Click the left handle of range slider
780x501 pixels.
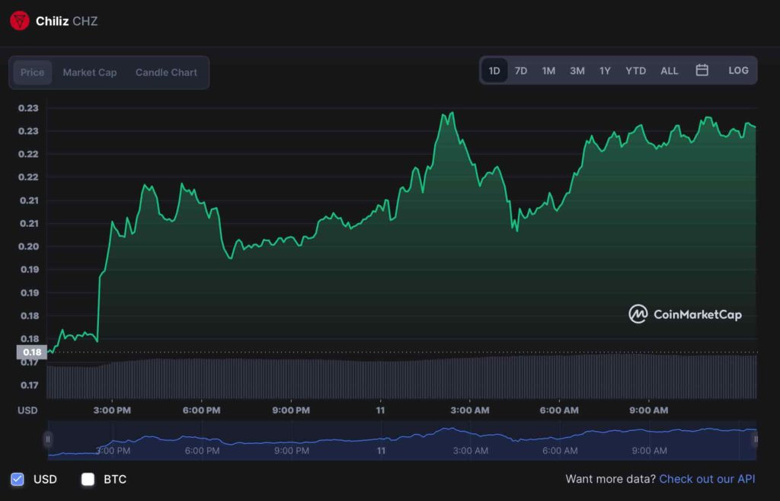47,439
